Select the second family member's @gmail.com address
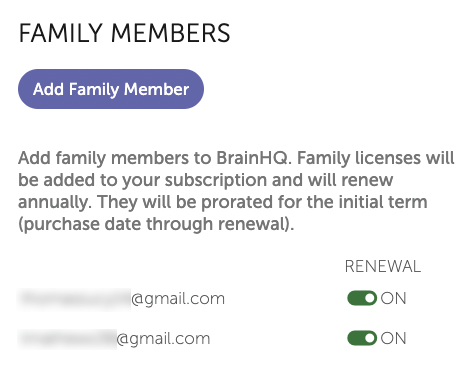Image resolution: width=469 pixels, height=370 pixels. [114, 339]
